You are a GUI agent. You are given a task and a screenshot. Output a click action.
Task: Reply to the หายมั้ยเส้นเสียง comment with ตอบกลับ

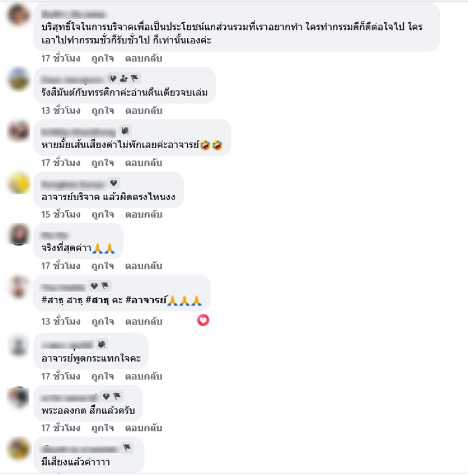pyautogui.click(x=144, y=163)
